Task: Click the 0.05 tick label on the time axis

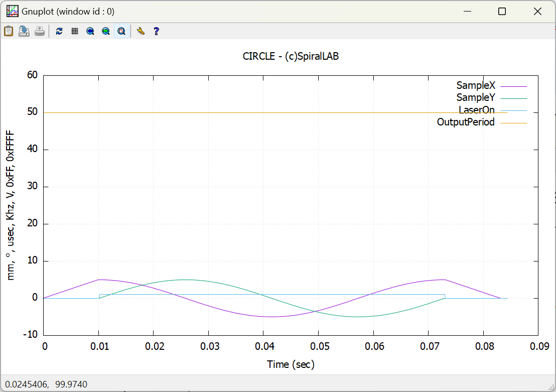Action: point(320,346)
